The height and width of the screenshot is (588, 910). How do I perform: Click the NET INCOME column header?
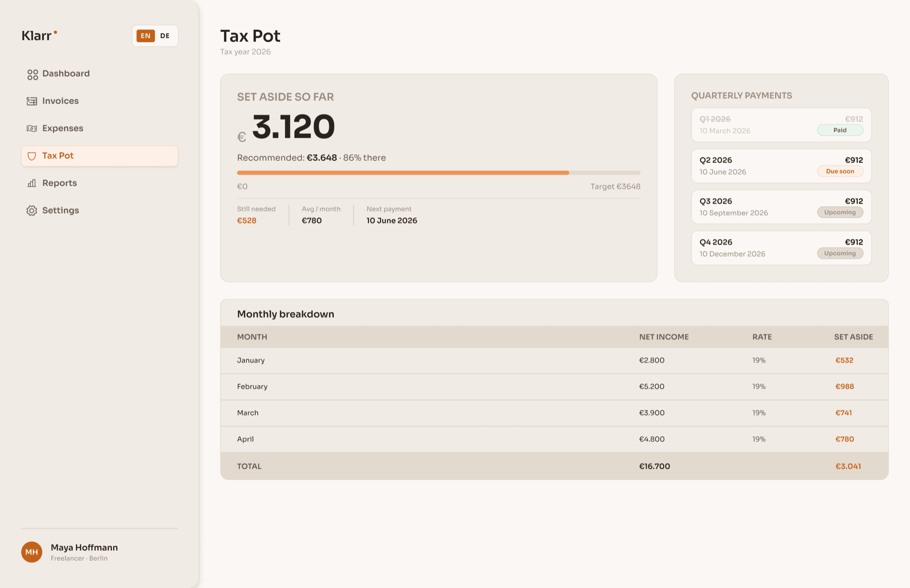664,337
